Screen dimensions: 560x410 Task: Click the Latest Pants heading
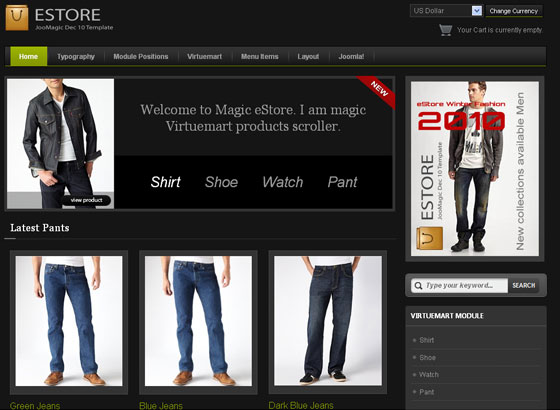[x=40, y=228]
